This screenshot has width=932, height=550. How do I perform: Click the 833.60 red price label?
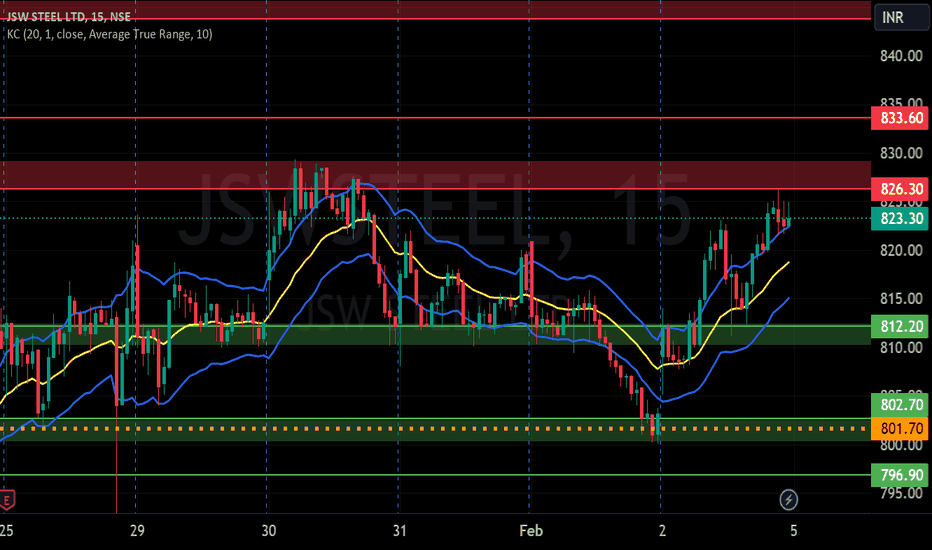900,118
